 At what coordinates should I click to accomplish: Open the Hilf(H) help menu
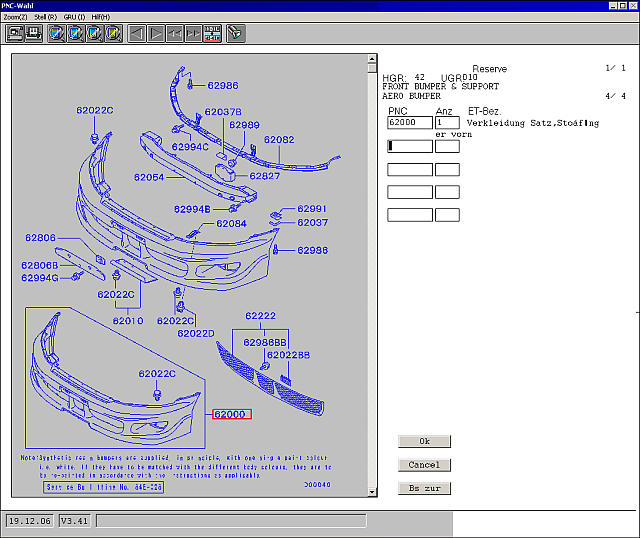pos(100,17)
